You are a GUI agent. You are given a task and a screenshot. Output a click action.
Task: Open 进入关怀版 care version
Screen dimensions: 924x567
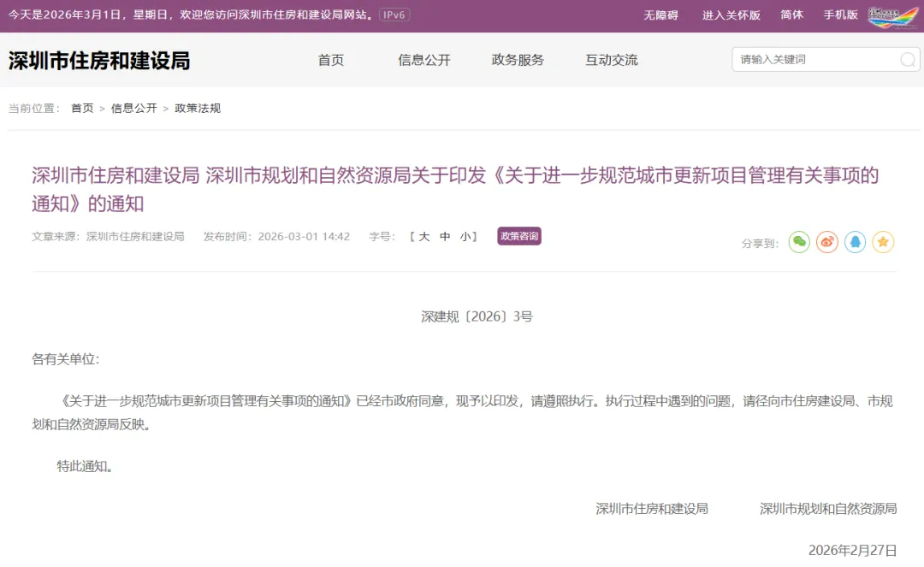pos(731,15)
